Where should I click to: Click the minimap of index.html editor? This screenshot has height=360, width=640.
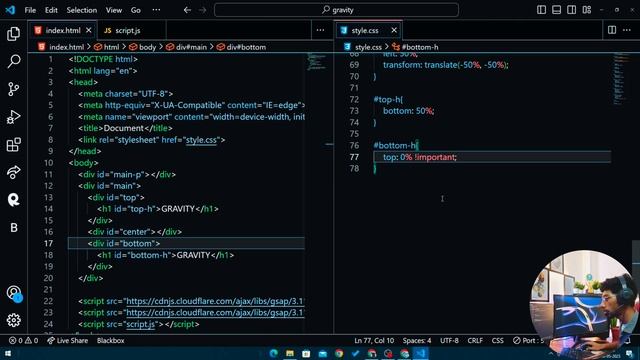[317, 61]
